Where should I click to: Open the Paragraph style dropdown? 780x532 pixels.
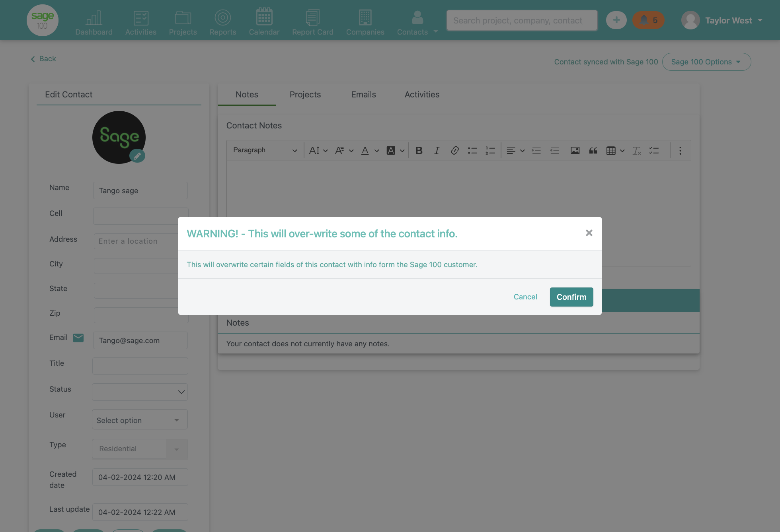pyautogui.click(x=265, y=150)
